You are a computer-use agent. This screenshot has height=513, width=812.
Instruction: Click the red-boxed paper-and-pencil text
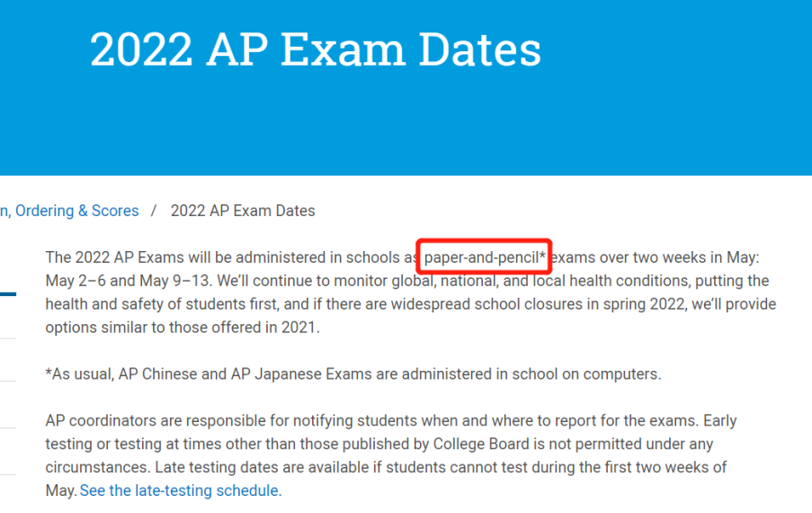point(485,257)
